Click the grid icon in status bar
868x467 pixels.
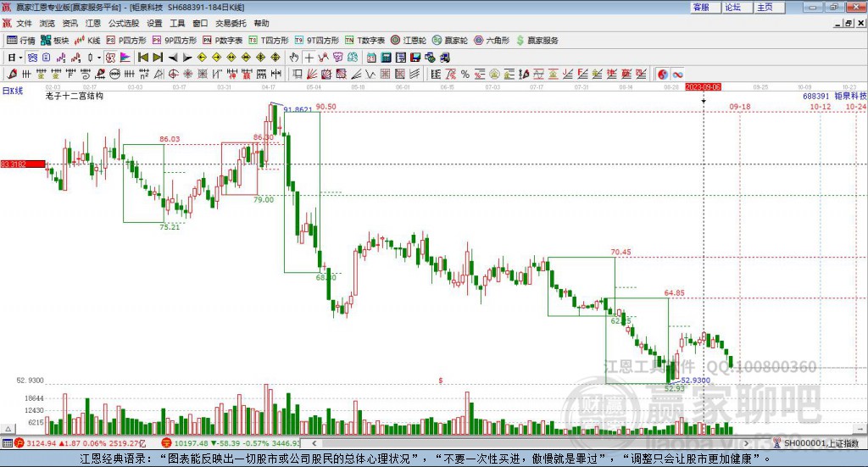[x=7, y=443]
